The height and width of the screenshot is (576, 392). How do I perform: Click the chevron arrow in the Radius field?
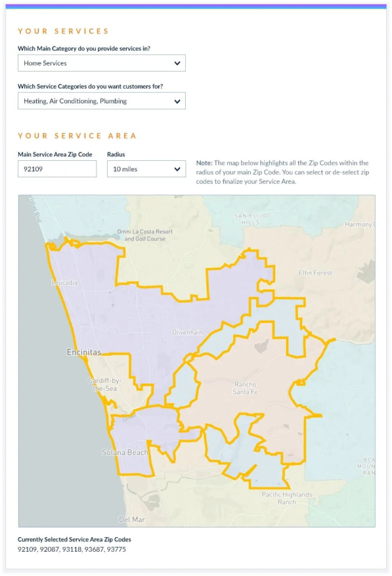[177, 169]
